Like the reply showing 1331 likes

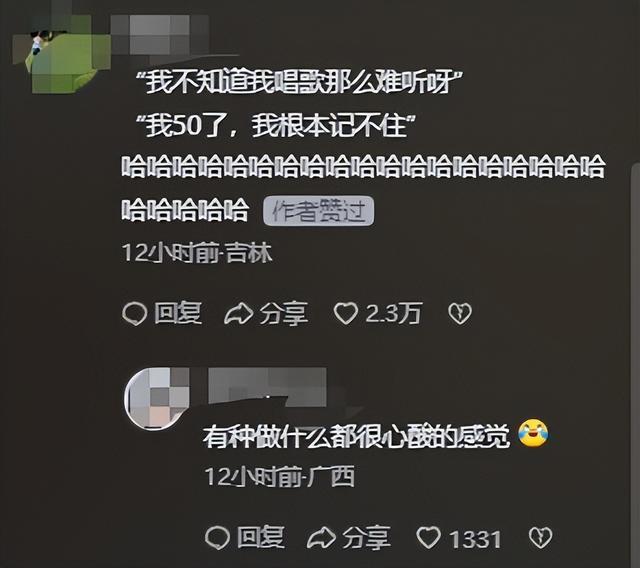point(428,538)
